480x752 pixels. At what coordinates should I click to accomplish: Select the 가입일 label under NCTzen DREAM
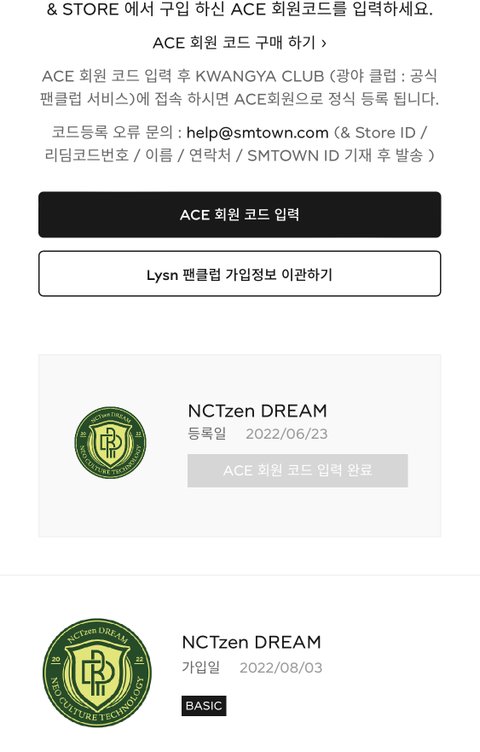click(x=201, y=667)
